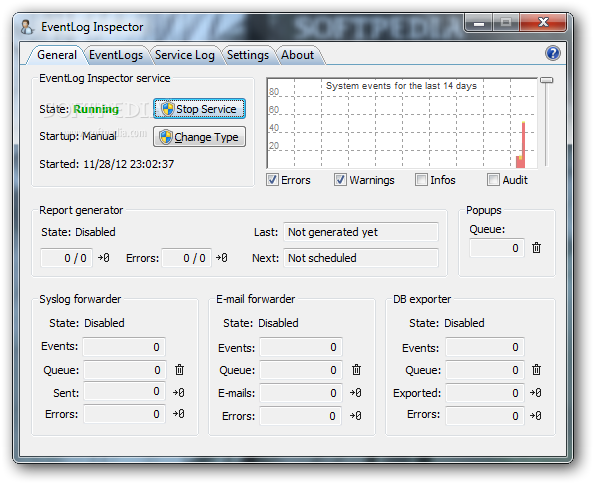Viewport: 594px width, 484px height.
Task: Uncheck the Warnings checkbox
Action: tap(340, 180)
